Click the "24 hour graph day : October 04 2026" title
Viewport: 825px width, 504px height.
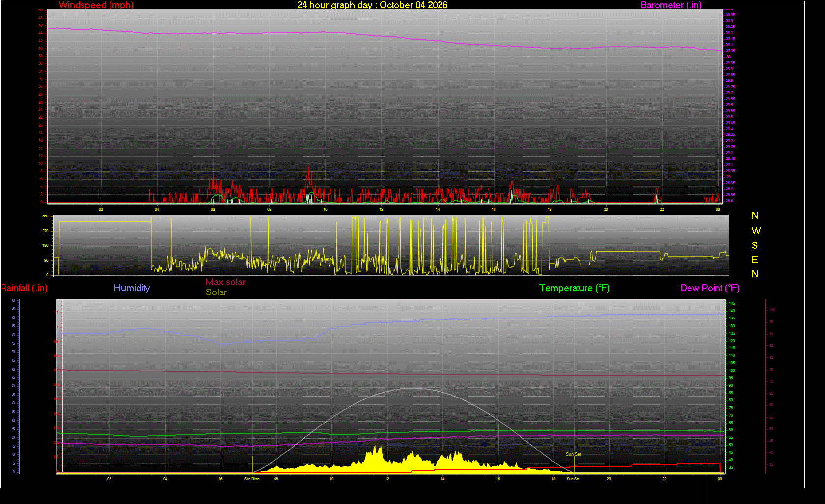point(372,5)
